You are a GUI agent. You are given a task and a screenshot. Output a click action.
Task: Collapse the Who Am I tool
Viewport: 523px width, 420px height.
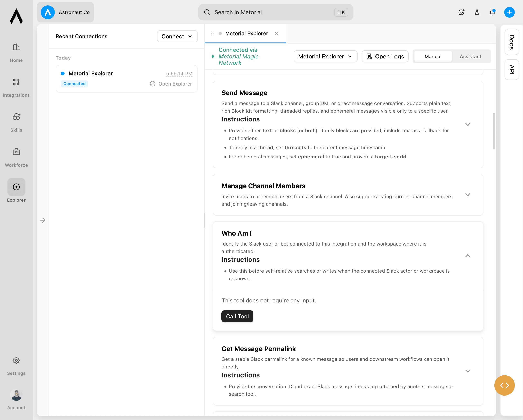click(x=468, y=256)
